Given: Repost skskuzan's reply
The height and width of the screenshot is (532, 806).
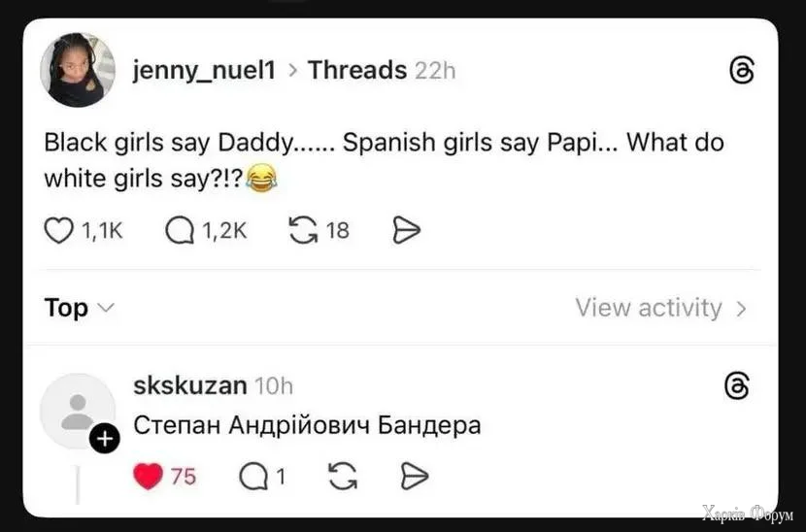Looking at the screenshot, I should pyautogui.click(x=343, y=476).
